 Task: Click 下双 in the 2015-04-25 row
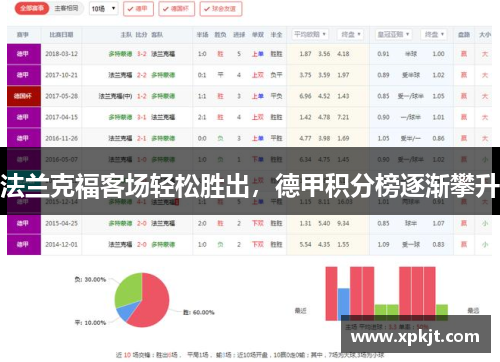coord(258,223)
